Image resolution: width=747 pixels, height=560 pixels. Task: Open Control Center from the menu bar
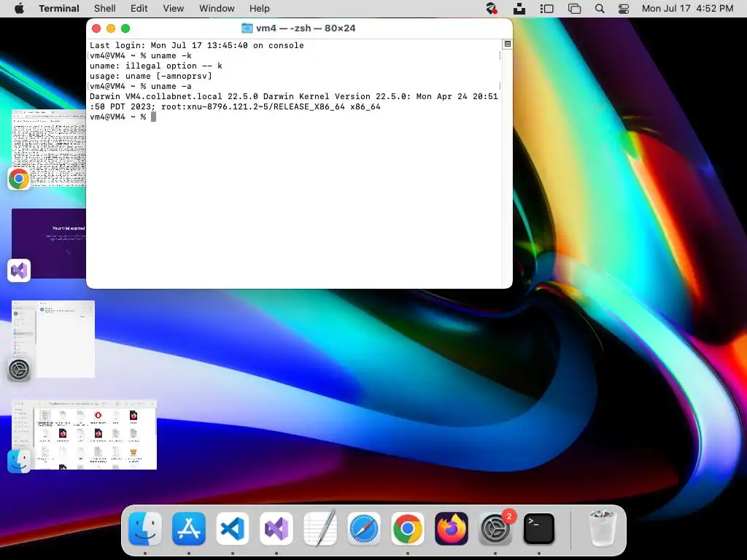624,9
